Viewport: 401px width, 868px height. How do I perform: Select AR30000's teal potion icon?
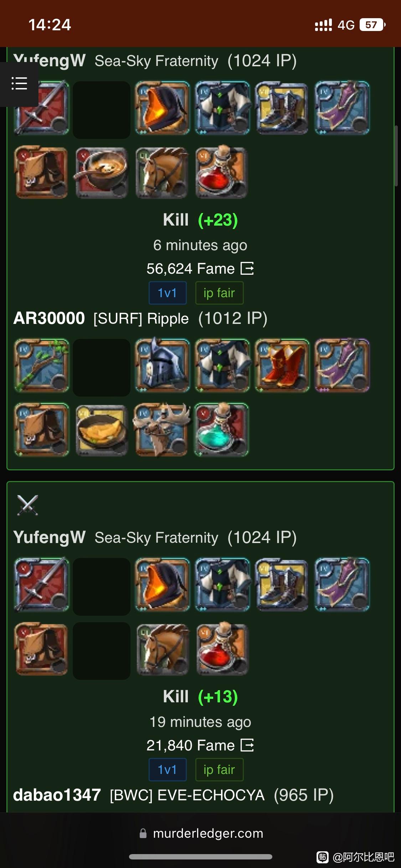(222, 430)
